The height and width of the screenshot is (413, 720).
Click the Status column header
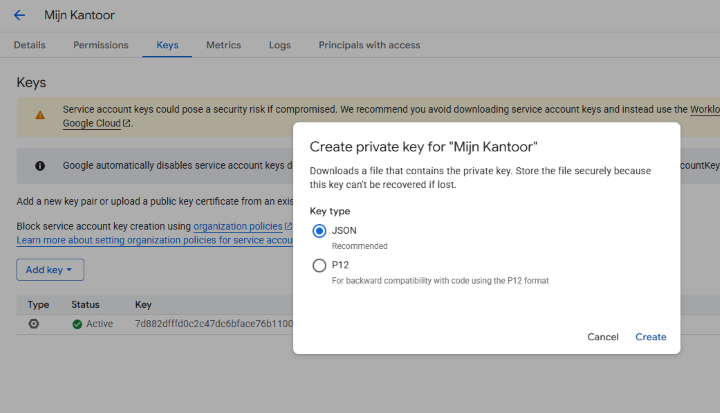tap(85, 305)
